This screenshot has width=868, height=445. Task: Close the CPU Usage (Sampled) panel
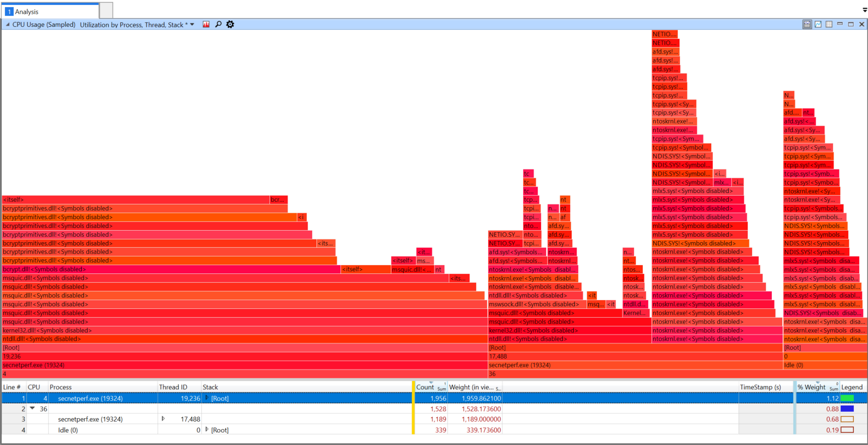(862, 25)
